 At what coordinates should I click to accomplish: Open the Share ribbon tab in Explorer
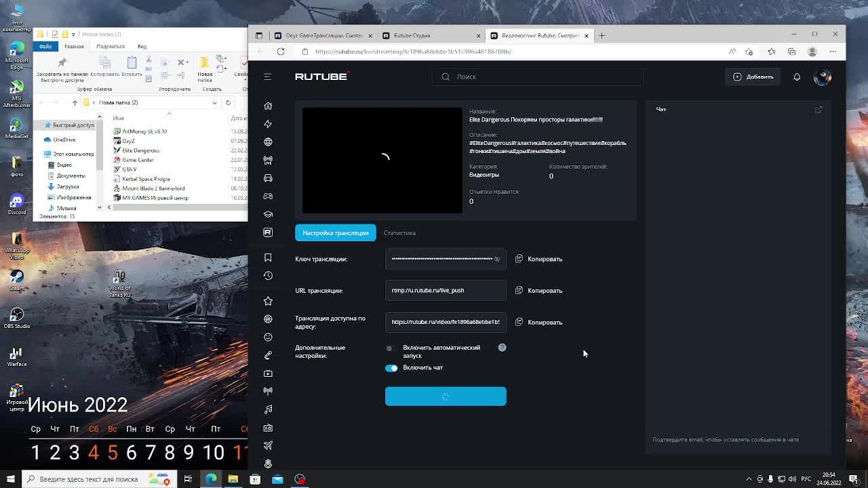[x=110, y=46]
